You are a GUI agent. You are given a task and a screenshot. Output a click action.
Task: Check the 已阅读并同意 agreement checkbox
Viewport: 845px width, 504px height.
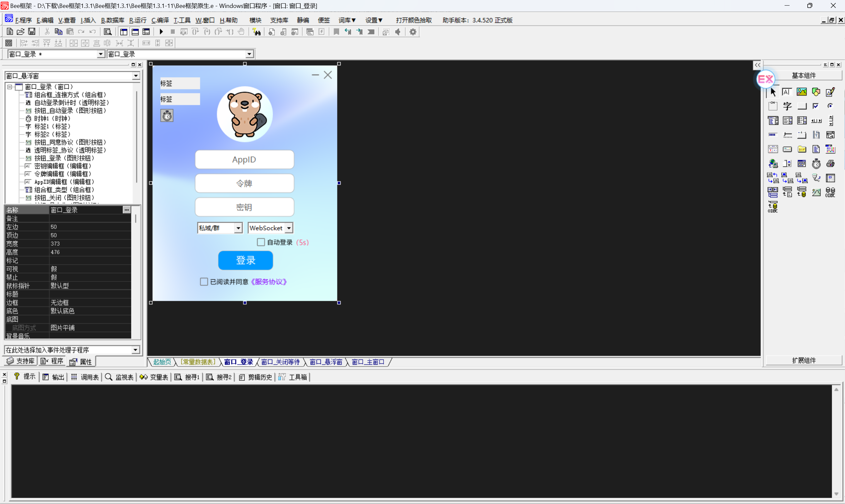pyautogui.click(x=204, y=282)
